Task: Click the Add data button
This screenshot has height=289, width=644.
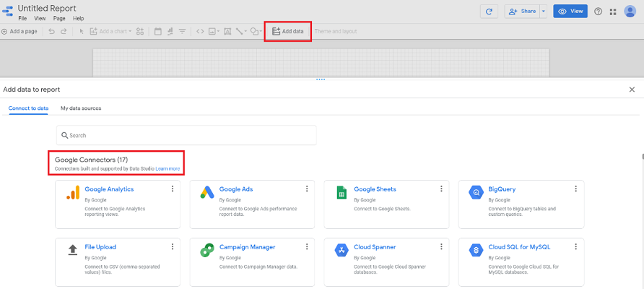Action: [x=288, y=31]
